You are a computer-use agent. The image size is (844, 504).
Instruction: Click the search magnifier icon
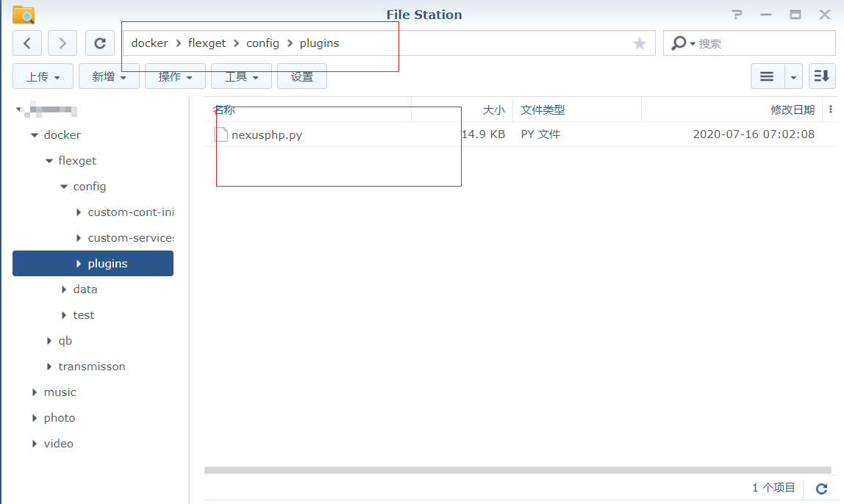[678, 43]
